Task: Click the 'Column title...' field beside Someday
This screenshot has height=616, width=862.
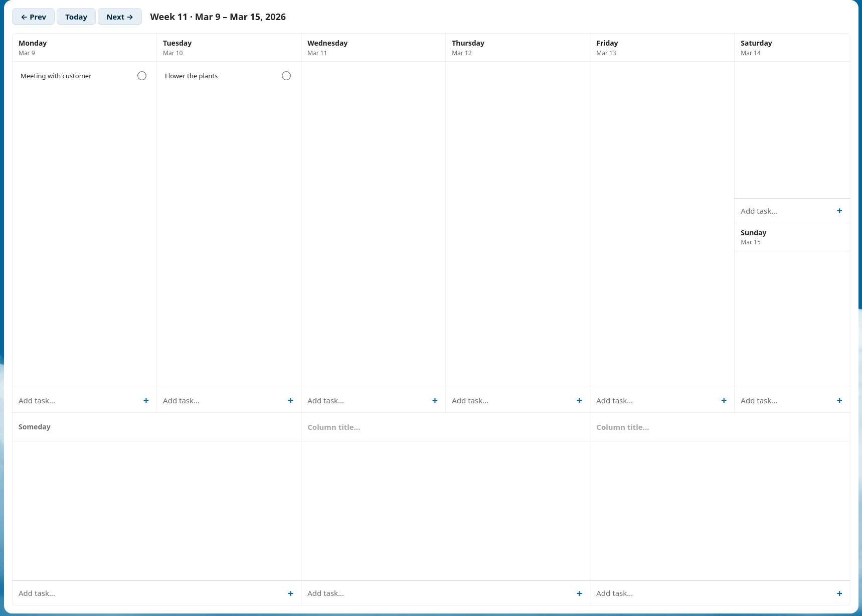Action: click(333, 427)
